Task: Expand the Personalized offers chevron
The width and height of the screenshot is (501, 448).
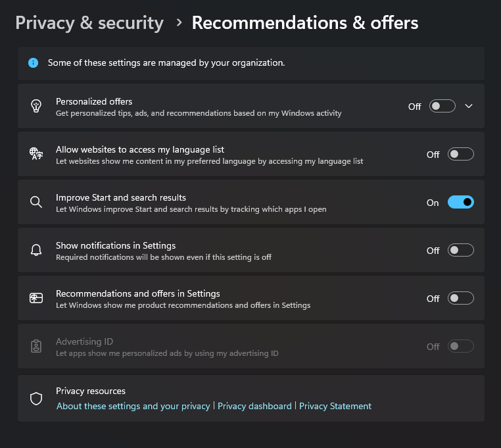Action: point(469,106)
